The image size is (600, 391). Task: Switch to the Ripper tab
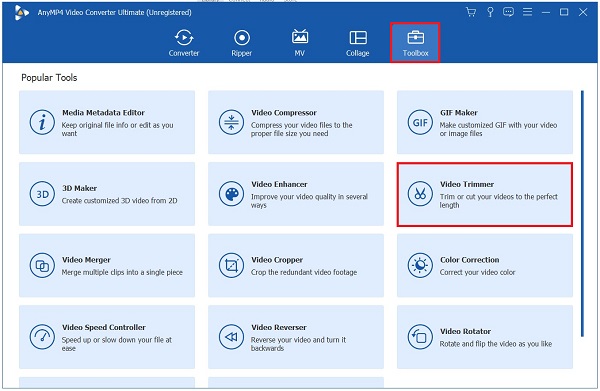[242, 43]
